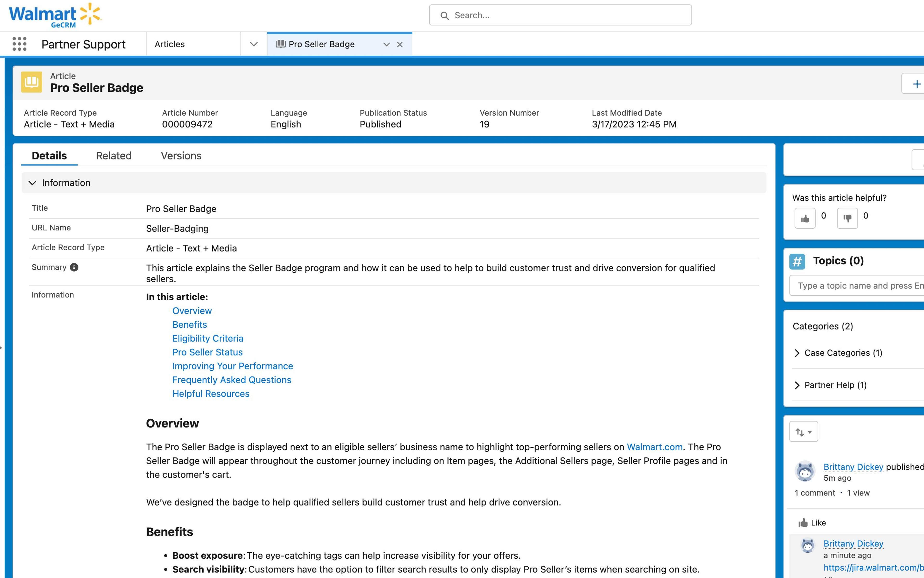Close the Pro Seller Badge tab

click(x=400, y=44)
